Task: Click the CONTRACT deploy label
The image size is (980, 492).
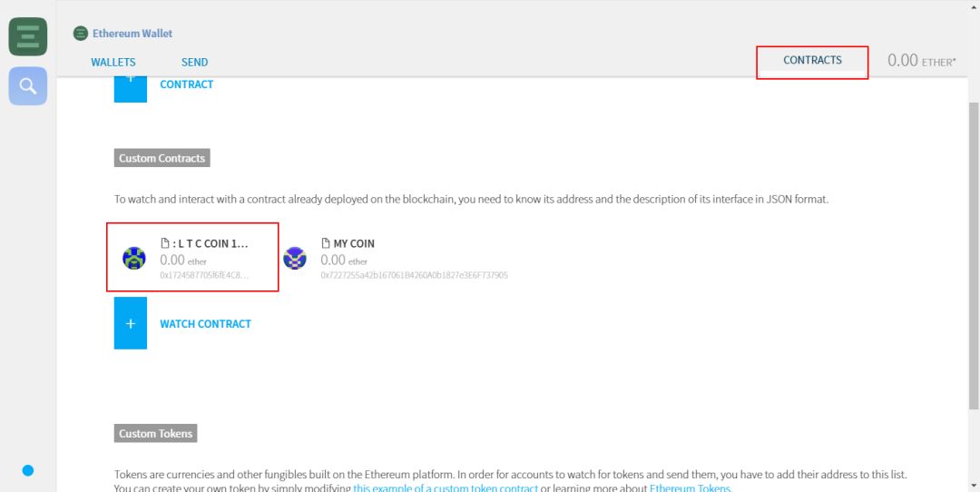Action: point(186,84)
